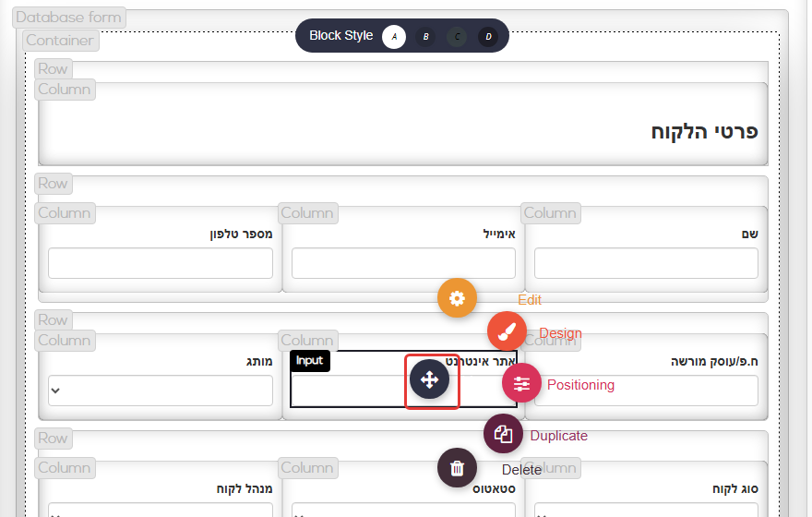Open Design with the paintbrush icon
The width and height of the screenshot is (812, 517).
point(507,331)
